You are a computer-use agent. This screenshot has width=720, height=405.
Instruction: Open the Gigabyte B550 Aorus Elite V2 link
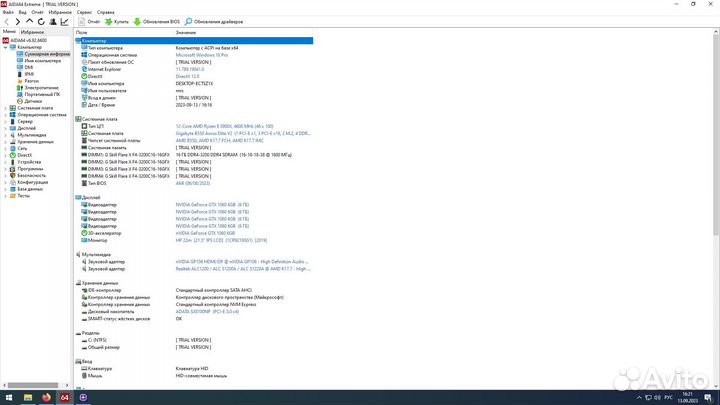tap(243, 133)
